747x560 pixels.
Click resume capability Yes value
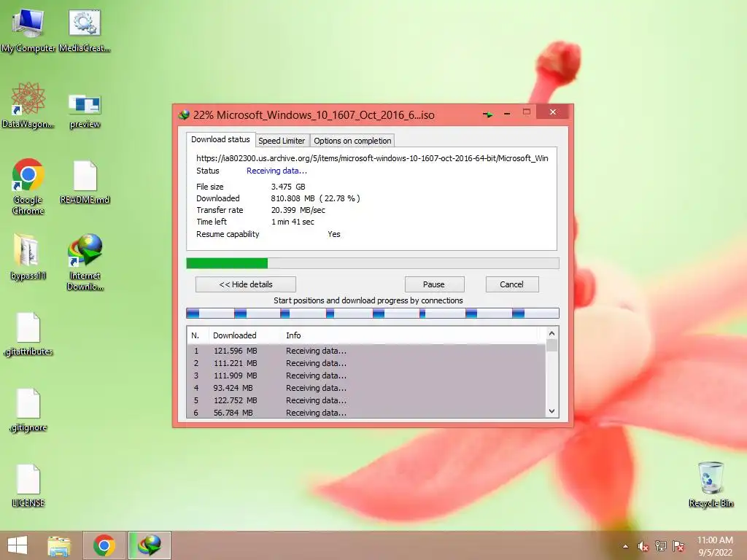click(334, 234)
